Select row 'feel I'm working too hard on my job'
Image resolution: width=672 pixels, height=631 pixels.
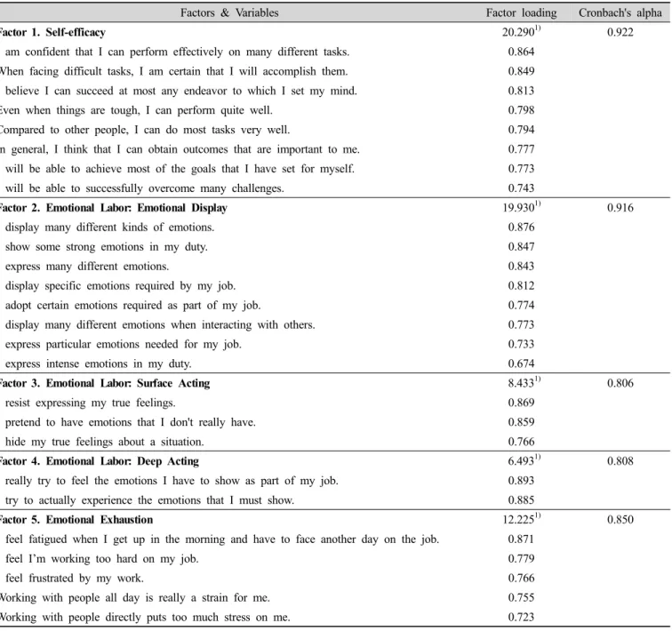(100, 559)
